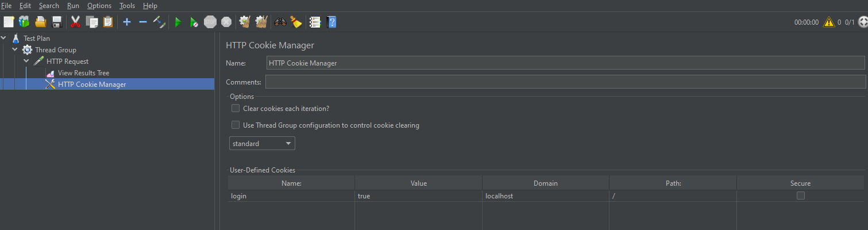Viewport: 868px width, 230px height.
Task: Check Use Thread Group configuration option
Action: coord(236,125)
